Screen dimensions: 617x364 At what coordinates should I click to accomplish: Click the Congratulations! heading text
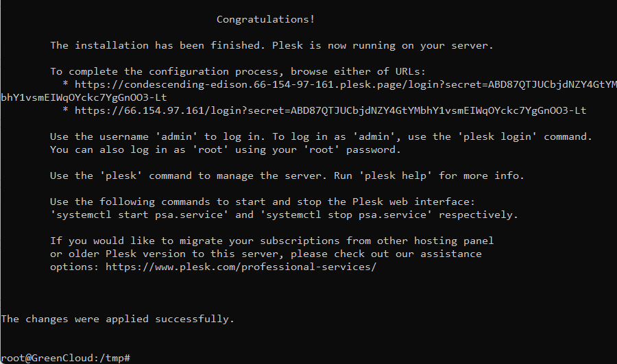tap(265, 19)
